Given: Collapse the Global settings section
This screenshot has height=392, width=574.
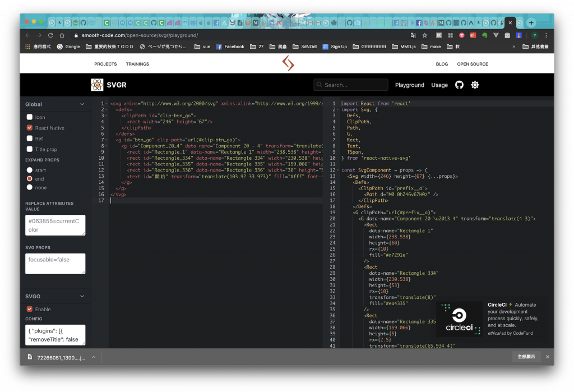Looking at the screenshot, I should click(82, 104).
